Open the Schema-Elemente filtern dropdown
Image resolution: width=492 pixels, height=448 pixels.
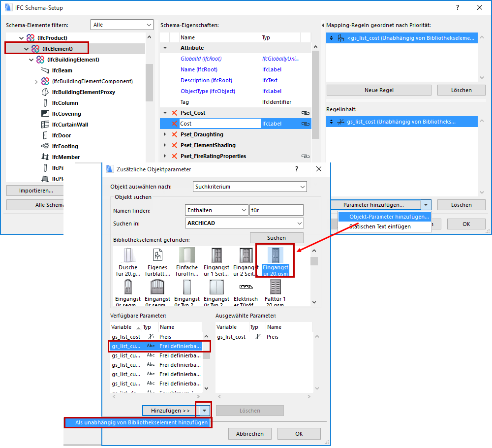click(x=122, y=25)
